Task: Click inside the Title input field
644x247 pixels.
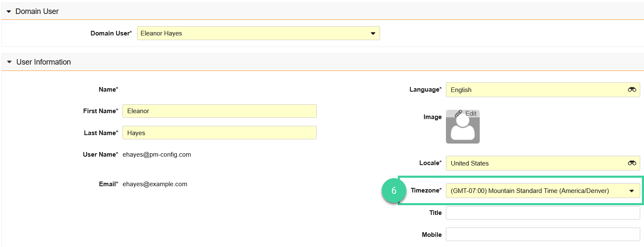Action: pos(543,212)
